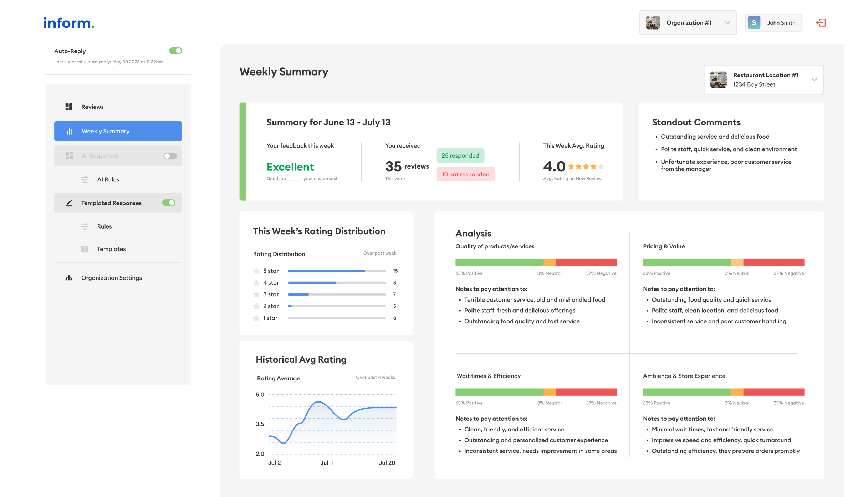Click the Rules list icon in sidebar
The width and height of the screenshot is (868, 497).
pos(85,226)
